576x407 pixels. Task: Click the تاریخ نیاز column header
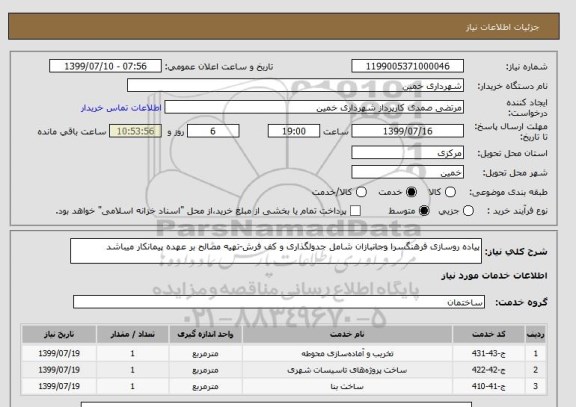pyautogui.click(x=59, y=334)
